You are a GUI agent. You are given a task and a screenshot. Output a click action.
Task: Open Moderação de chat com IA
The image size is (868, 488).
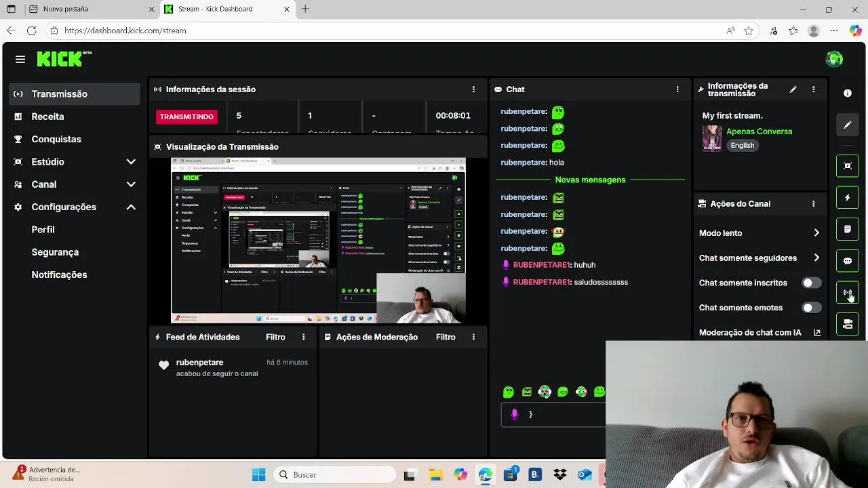click(x=750, y=333)
